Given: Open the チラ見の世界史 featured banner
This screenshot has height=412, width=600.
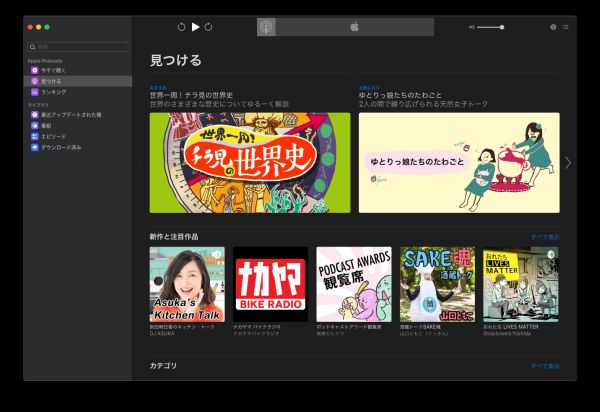Looking at the screenshot, I should click(x=249, y=162).
